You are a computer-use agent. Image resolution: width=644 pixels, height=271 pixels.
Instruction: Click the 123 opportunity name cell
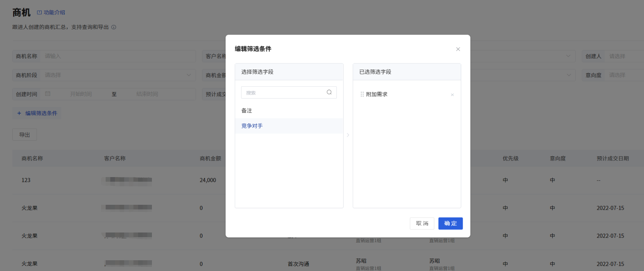click(x=26, y=180)
